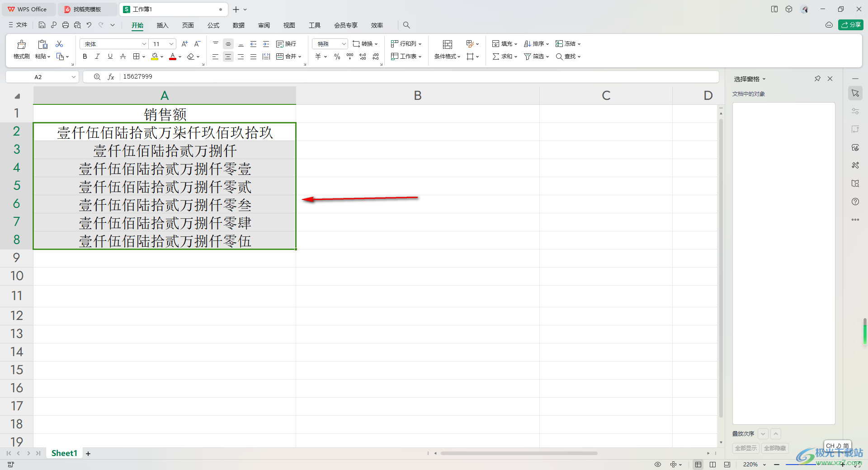Click the thousands separator icon

click(x=350, y=56)
